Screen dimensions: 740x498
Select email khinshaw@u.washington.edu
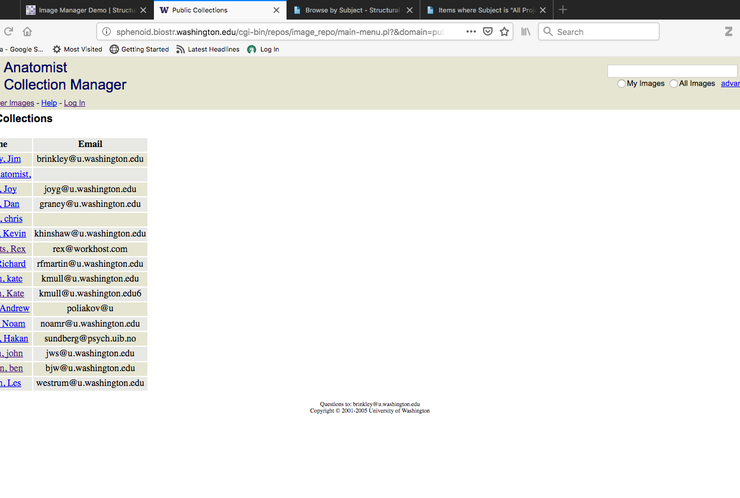(x=90, y=234)
